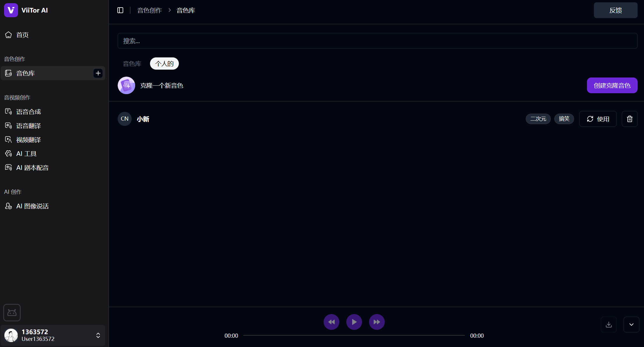Open 首页 home in sidebar
The height and width of the screenshot is (347, 644).
pyautogui.click(x=22, y=35)
